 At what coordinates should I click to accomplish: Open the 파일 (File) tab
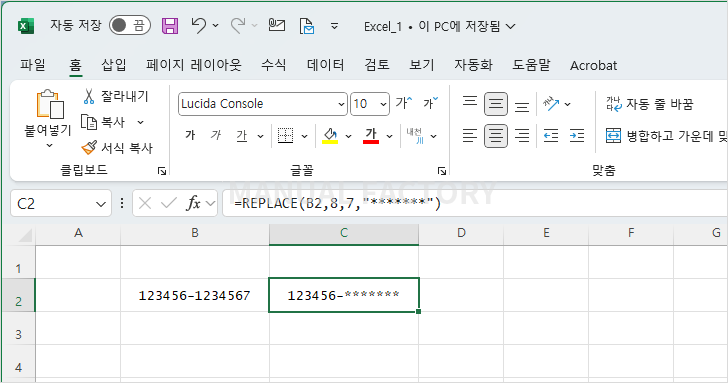pyautogui.click(x=32, y=65)
